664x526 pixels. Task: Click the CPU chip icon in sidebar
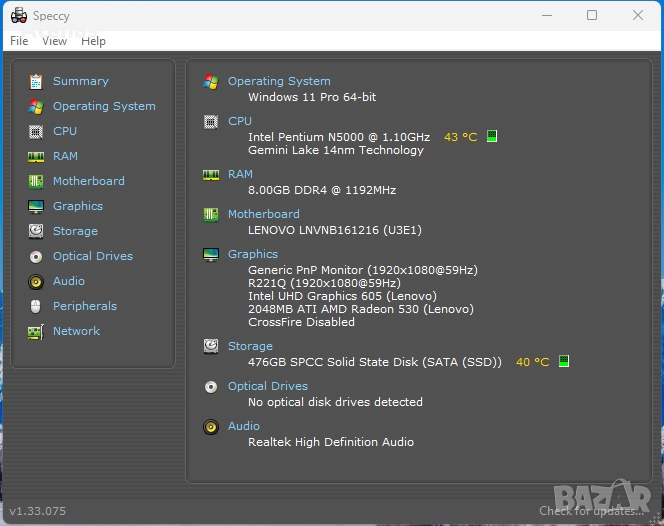(36, 132)
